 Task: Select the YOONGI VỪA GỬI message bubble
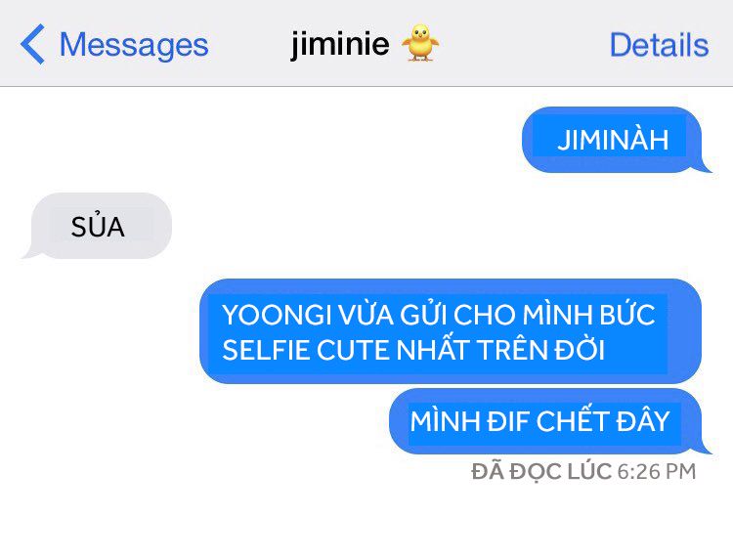[451, 331]
